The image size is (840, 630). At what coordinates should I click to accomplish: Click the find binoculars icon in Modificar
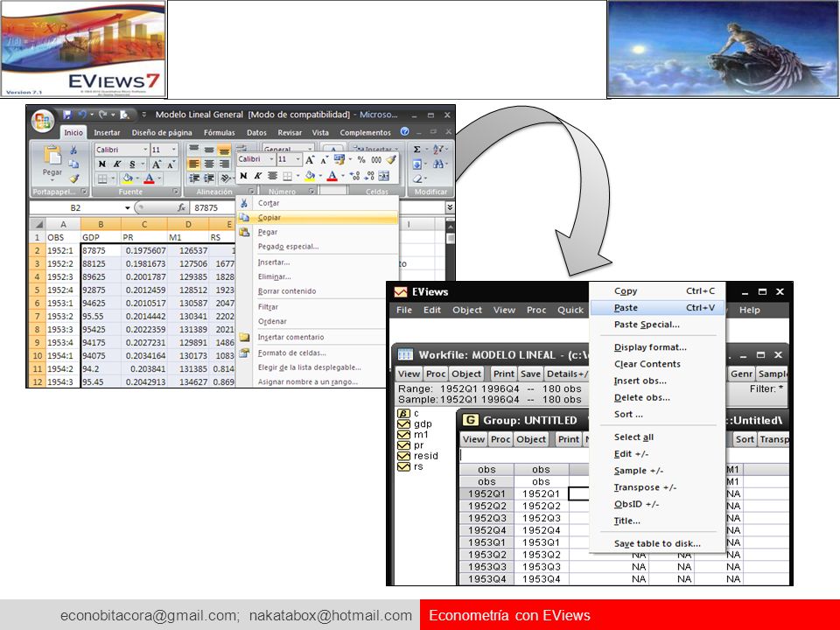click(x=437, y=164)
